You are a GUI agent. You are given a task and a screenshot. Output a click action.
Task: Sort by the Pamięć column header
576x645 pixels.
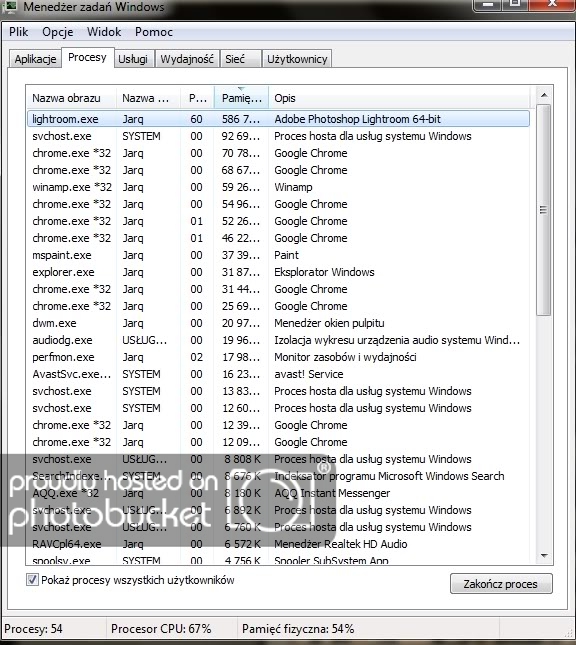242,98
